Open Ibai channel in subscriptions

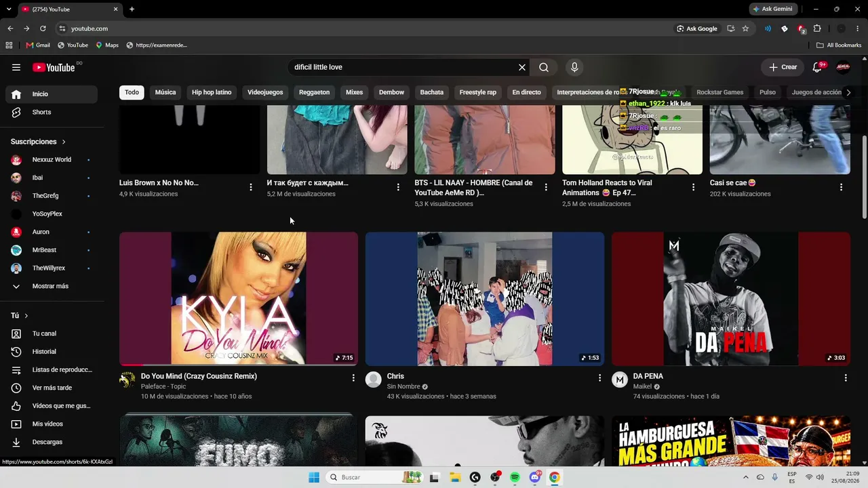[52, 178]
